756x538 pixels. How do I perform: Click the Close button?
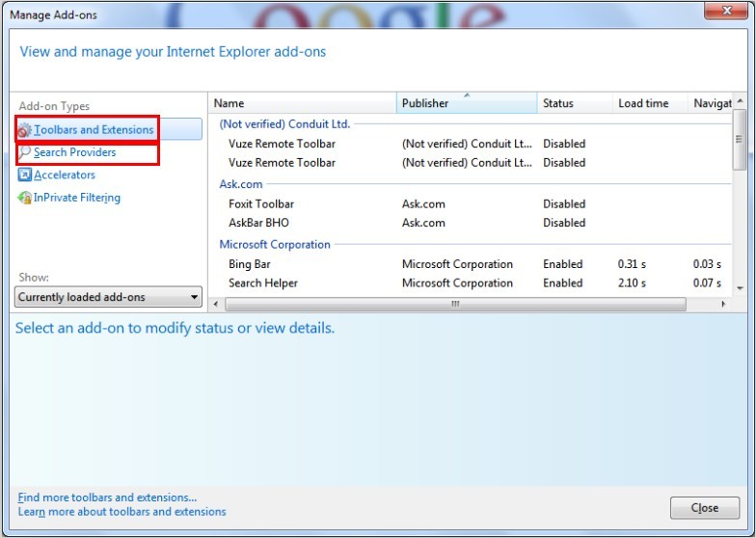[x=704, y=507]
